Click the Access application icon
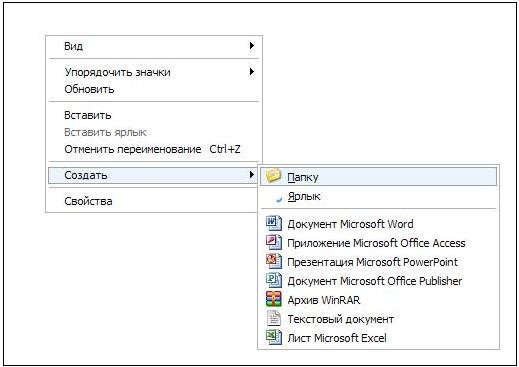519x367 pixels. [274, 242]
